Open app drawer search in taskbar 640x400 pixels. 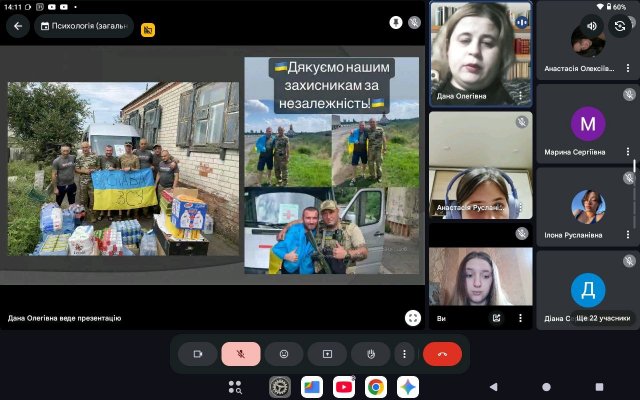[x=235, y=387]
